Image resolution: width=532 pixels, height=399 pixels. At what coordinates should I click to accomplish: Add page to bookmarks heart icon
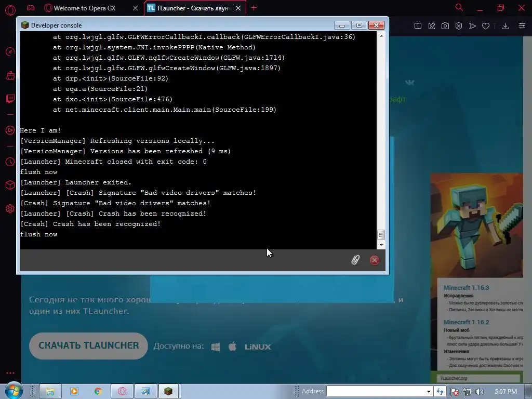click(x=486, y=26)
